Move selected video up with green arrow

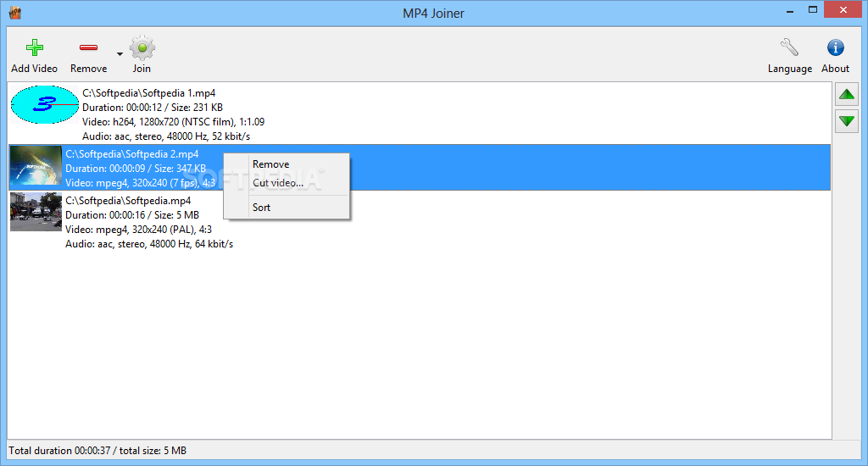tap(847, 94)
